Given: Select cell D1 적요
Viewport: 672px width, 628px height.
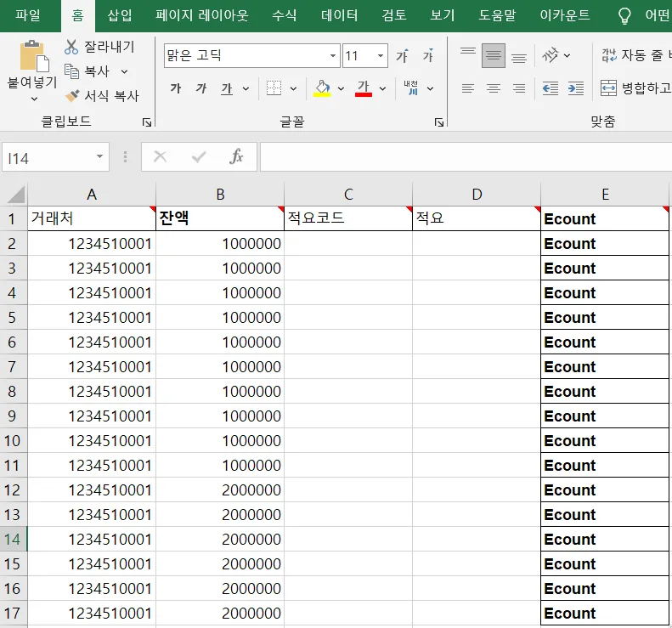Looking at the screenshot, I should pyautogui.click(x=477, y=218).
